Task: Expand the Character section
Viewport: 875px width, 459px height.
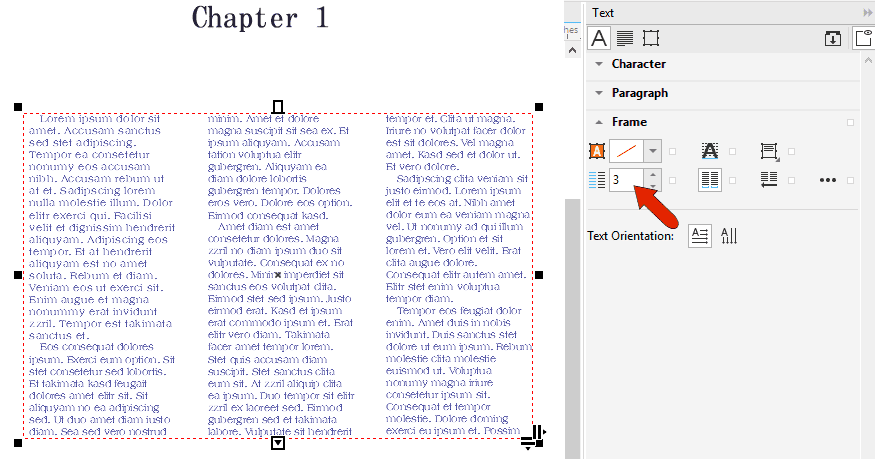Action: click(638, 64)
